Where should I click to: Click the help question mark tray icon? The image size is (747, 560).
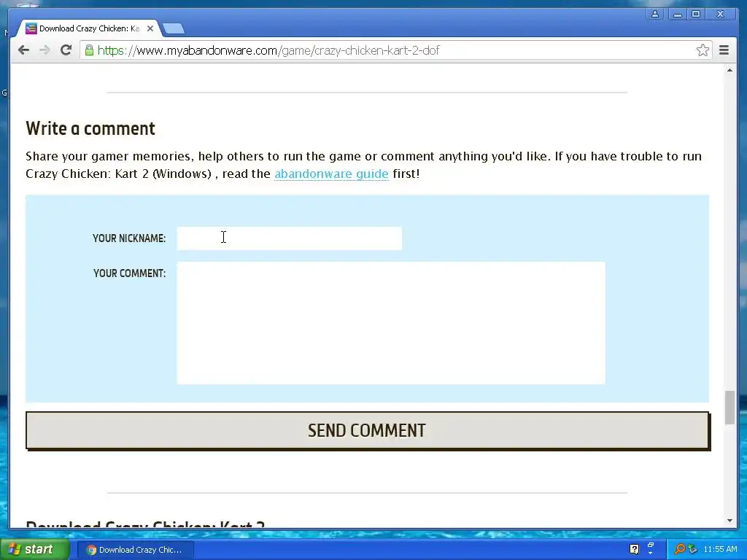pos(634,549)
